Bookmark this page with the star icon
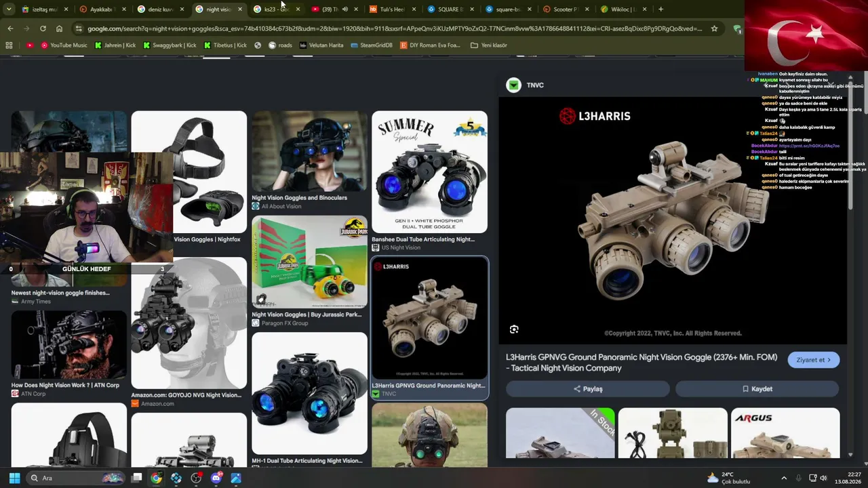Image resolution: width=868 pixels, height=488 pixels. [x=714, y=28]
